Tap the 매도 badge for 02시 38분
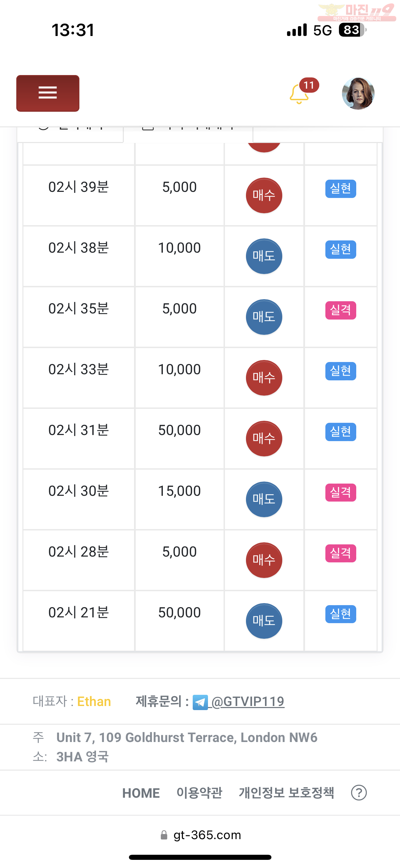Image resolution: width=400 pixels, height=868 pixels. coord(264,256)
